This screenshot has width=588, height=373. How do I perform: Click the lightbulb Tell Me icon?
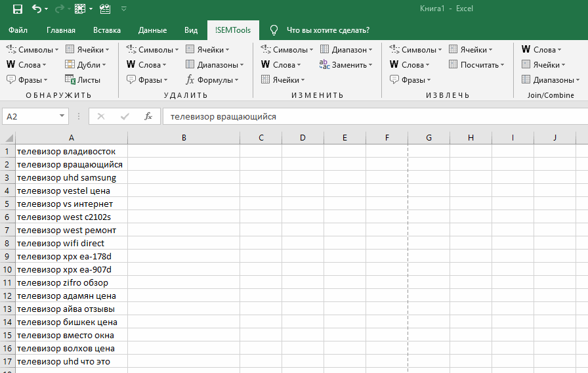(274, 30)
